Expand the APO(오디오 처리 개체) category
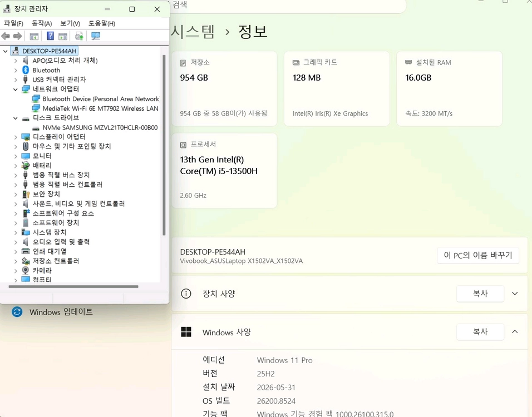 16,61
